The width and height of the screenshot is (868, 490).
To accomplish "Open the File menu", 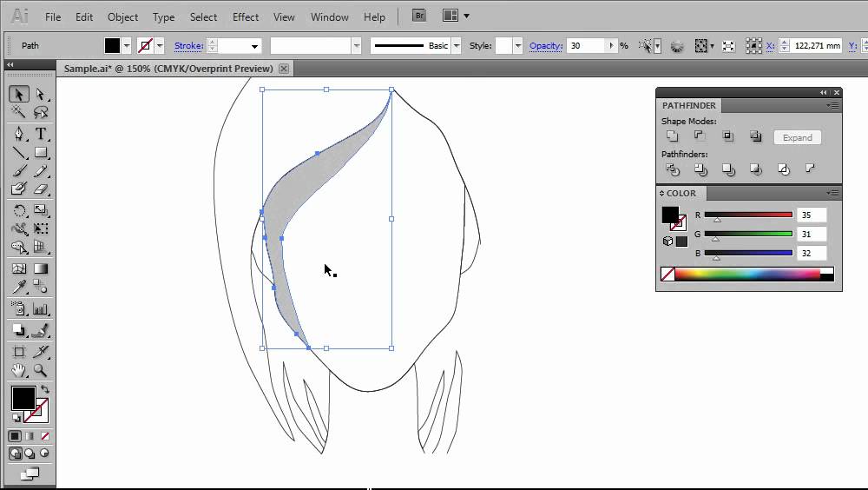I will 53,17.
